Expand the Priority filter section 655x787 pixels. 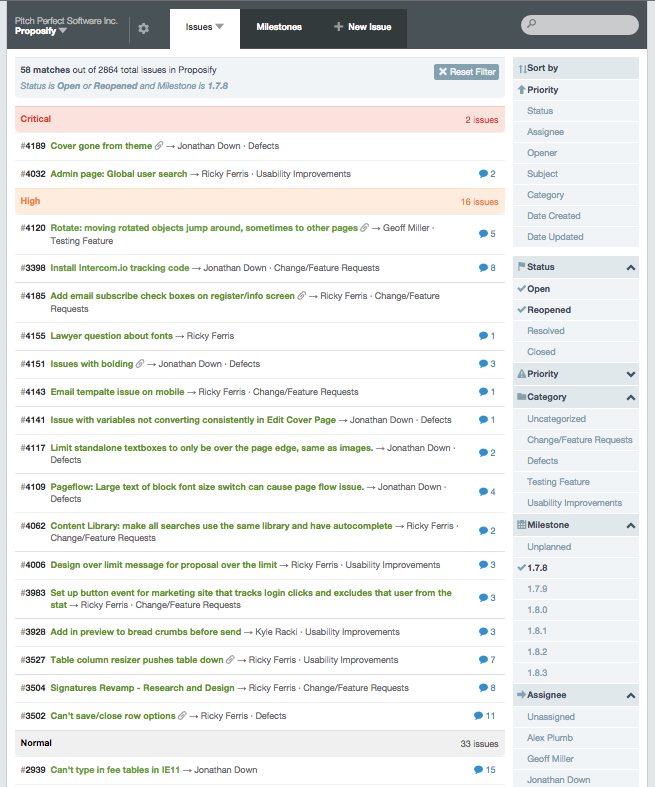pos(631,374)
